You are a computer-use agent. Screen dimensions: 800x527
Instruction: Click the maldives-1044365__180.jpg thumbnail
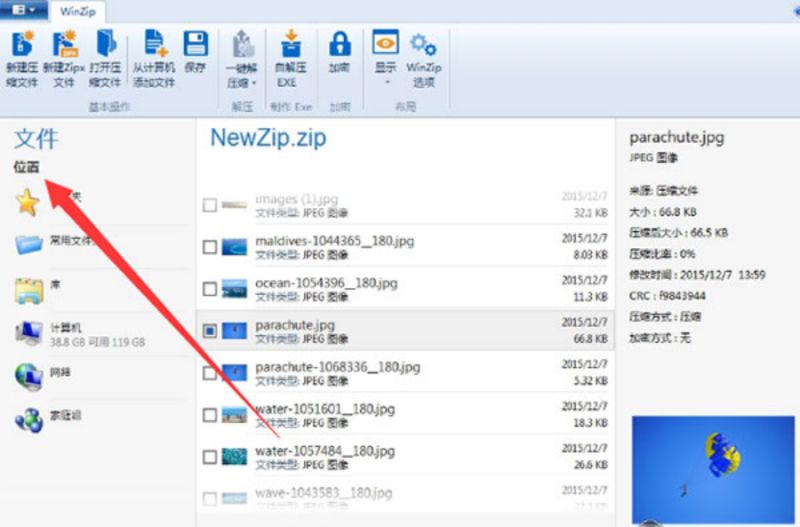coord(234,247)
